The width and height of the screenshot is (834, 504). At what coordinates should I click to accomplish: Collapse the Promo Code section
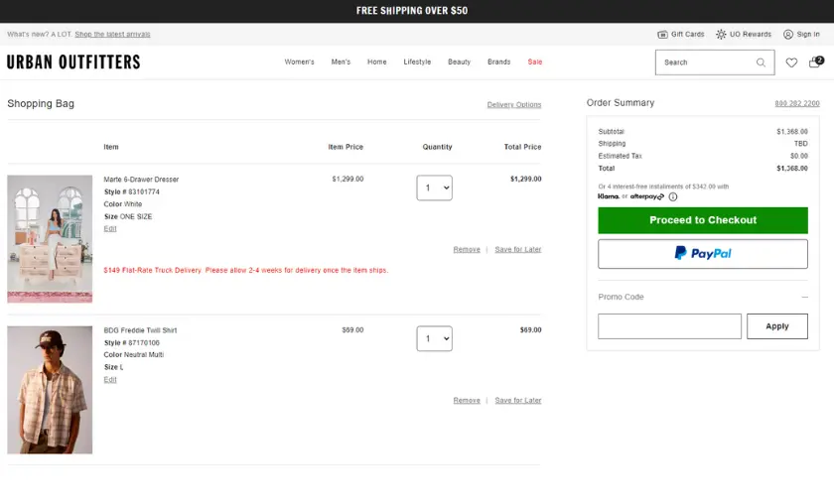coord(804,298)
